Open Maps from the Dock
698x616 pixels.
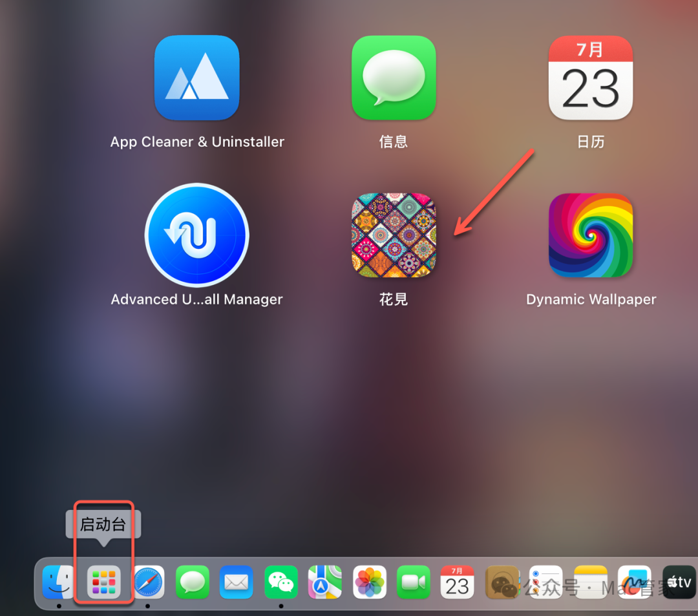pyautogui.click(x=325, y=582)
